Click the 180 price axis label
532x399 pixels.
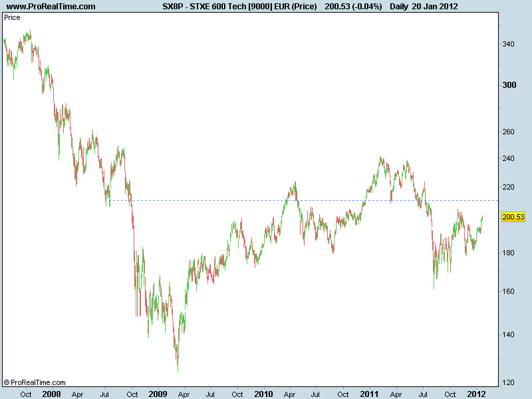tap(508, 253)
